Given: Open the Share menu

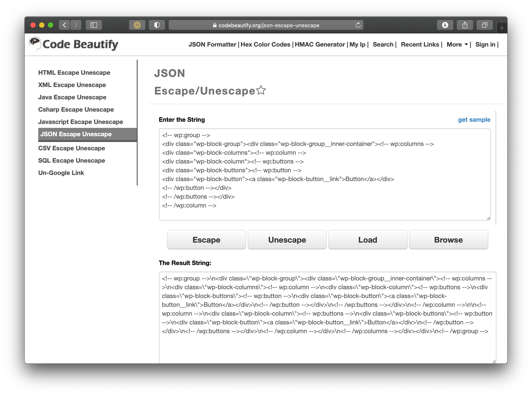Looking at the screenshot, I should 465,25.
